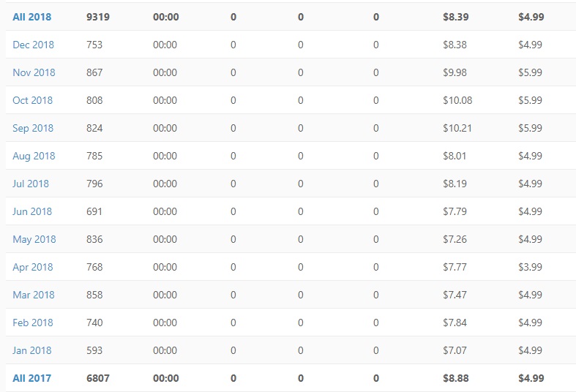Open the Nov 2018 report link
The width and height of the screenshot is (576, 392).
click(x=34, y=72)
